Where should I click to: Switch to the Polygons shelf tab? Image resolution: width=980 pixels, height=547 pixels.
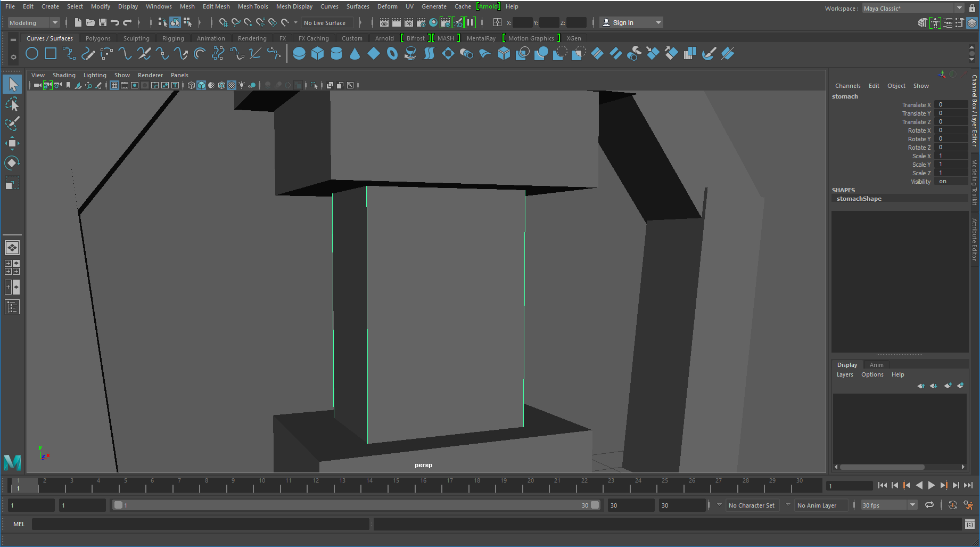point(98,38)
